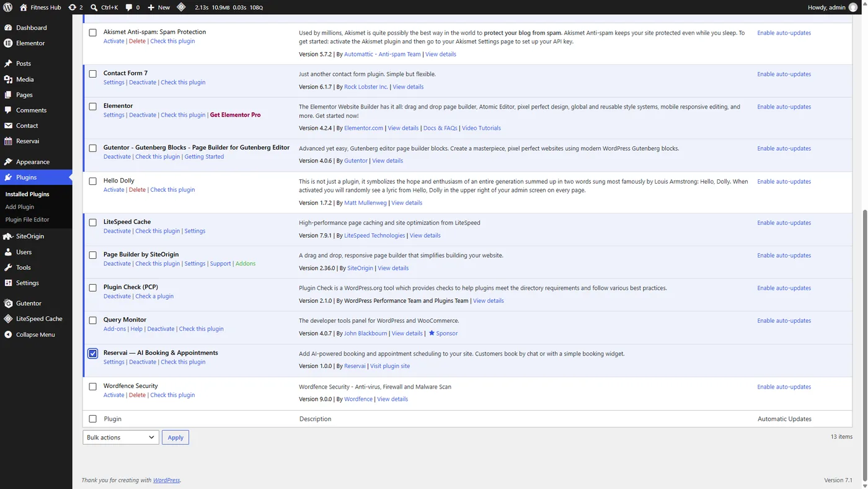Click Sponsor star link for Query Monitor

coord(443,333)
